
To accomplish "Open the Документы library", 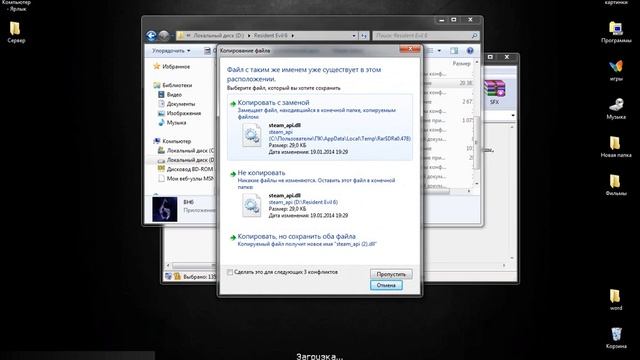I will pos(176,104).
